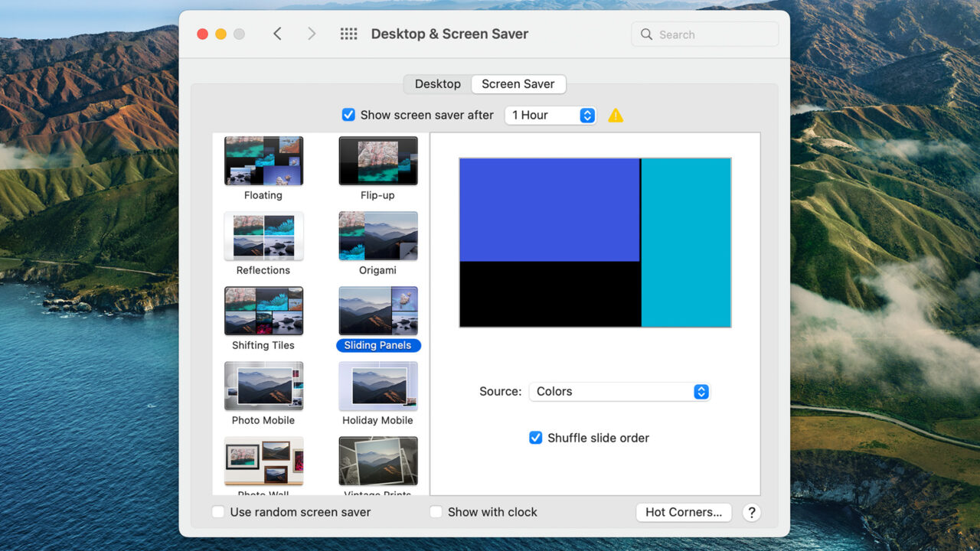980x551 pixels.
Task: Uncheck Show screen saver after
Action: (348, 114)
